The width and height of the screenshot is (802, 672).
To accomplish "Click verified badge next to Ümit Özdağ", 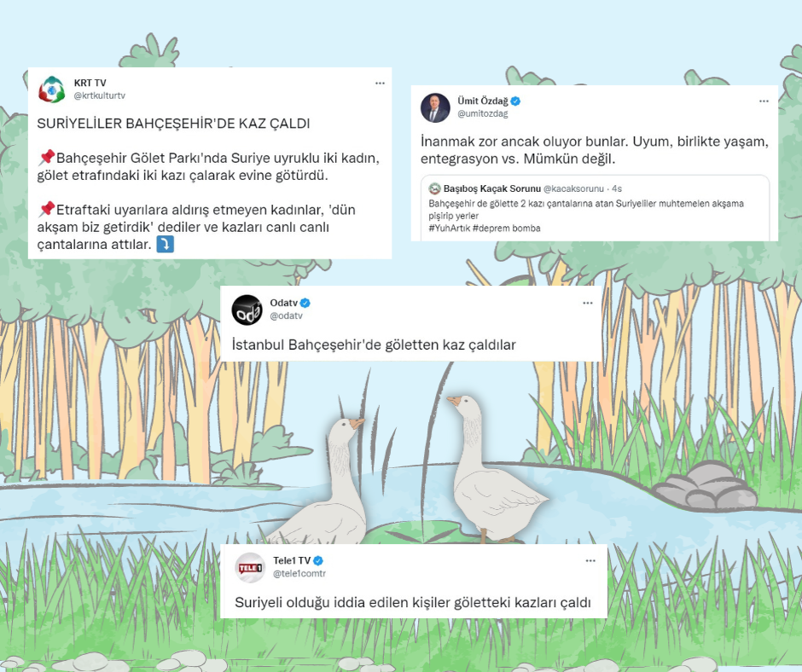I will [515, 101].
